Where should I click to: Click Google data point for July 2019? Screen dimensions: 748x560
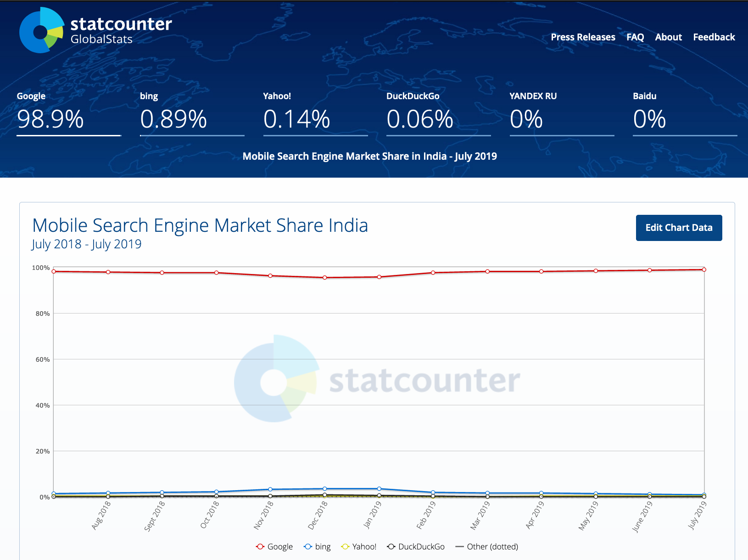pyautogui.click(x=704, y=269)
